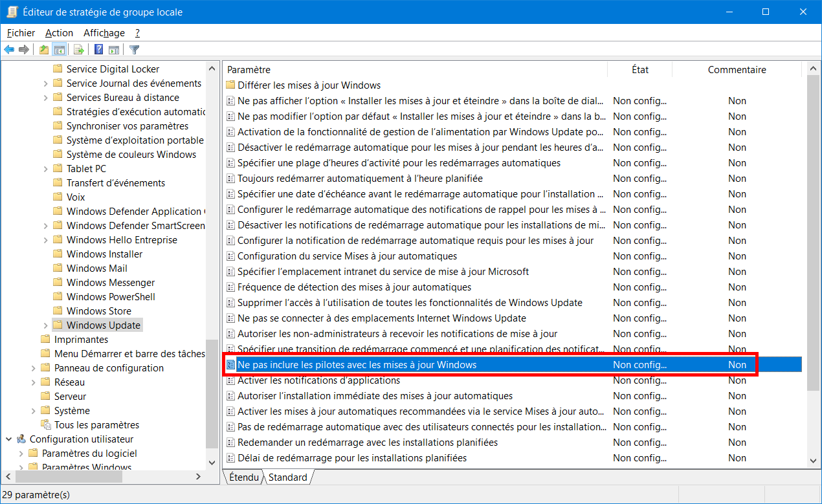Switch to the Standard tab

pos(288,477)
